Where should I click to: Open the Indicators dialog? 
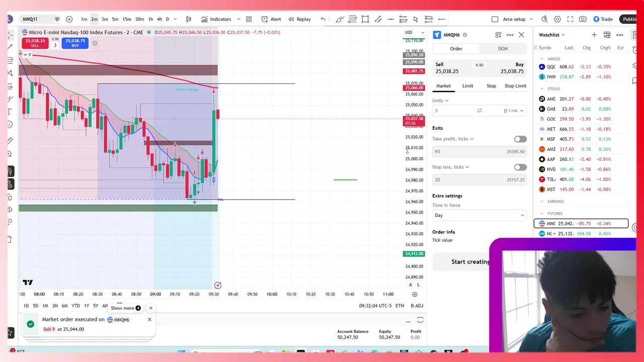pos(216,19)
